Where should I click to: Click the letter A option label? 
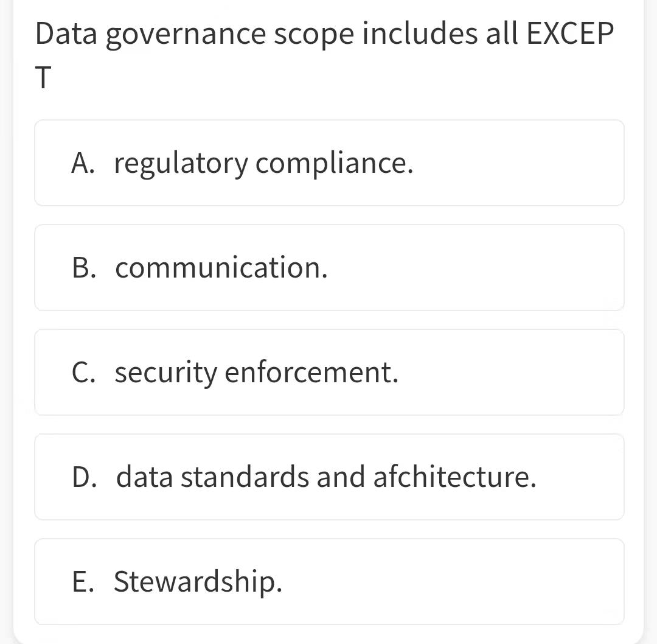83,163
